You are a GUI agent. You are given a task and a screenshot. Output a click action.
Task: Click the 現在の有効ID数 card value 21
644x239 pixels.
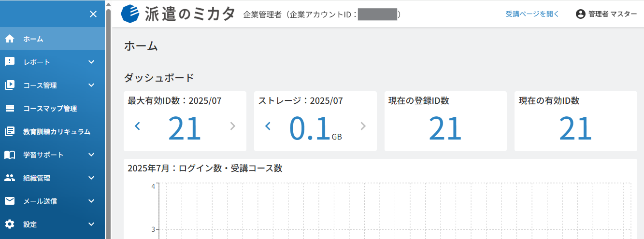pos(576,129)
